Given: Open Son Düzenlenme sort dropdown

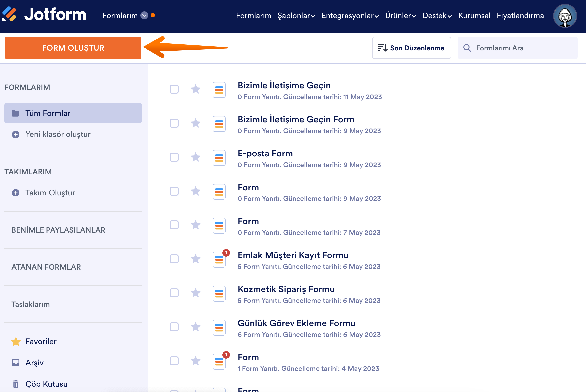Looking at the screenshot, I should click(x=411, y=48).
